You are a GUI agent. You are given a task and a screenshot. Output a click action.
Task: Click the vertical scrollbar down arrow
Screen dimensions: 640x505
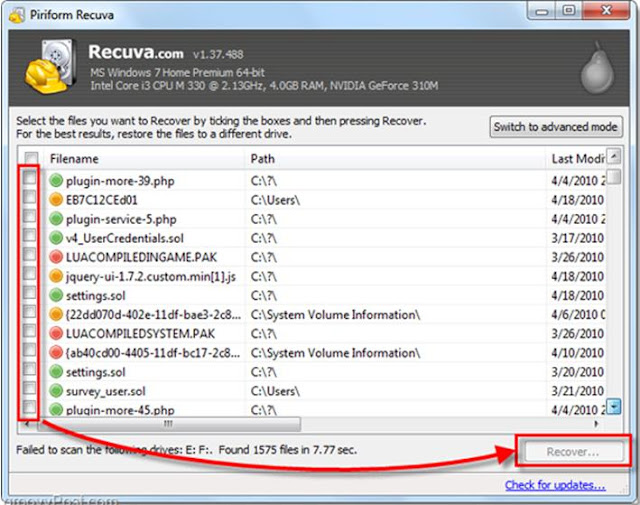(x=613, y=406)
